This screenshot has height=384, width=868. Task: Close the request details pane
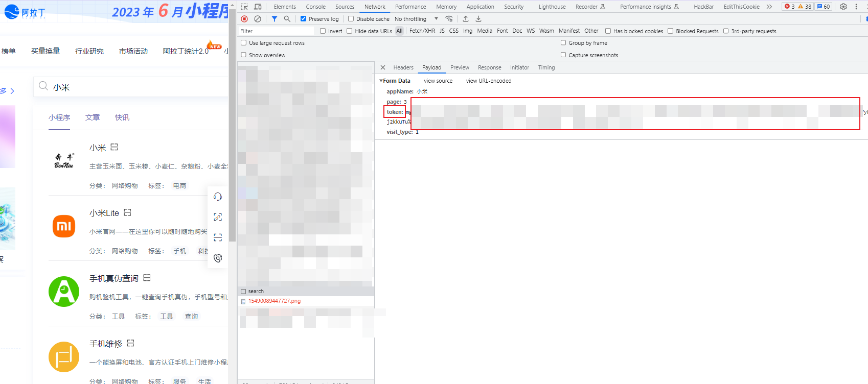pyautogui.click(x=383, y=67)
